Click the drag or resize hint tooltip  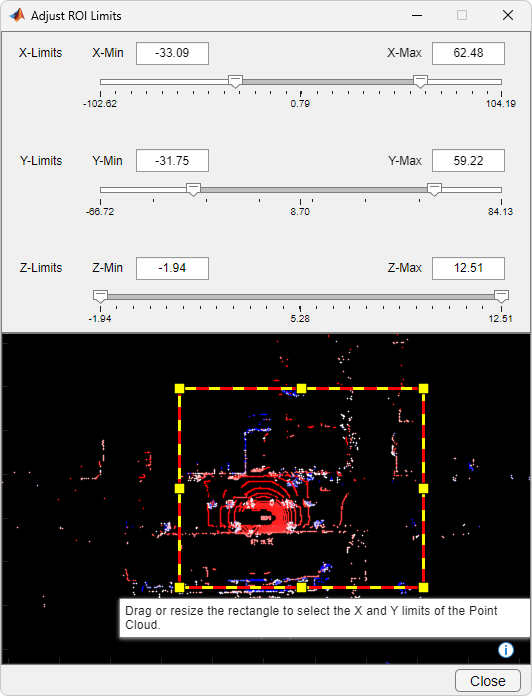[324, 618]
